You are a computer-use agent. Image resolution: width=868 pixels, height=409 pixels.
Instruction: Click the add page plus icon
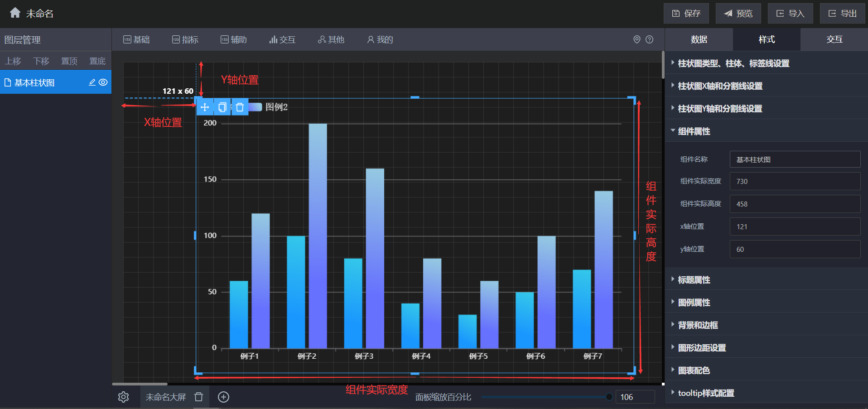click(x=223, y=397)
